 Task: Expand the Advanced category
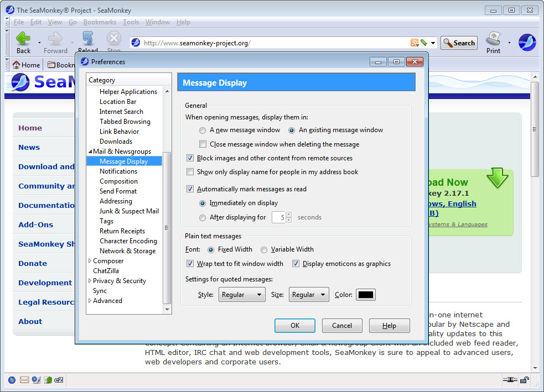(90, 301)
